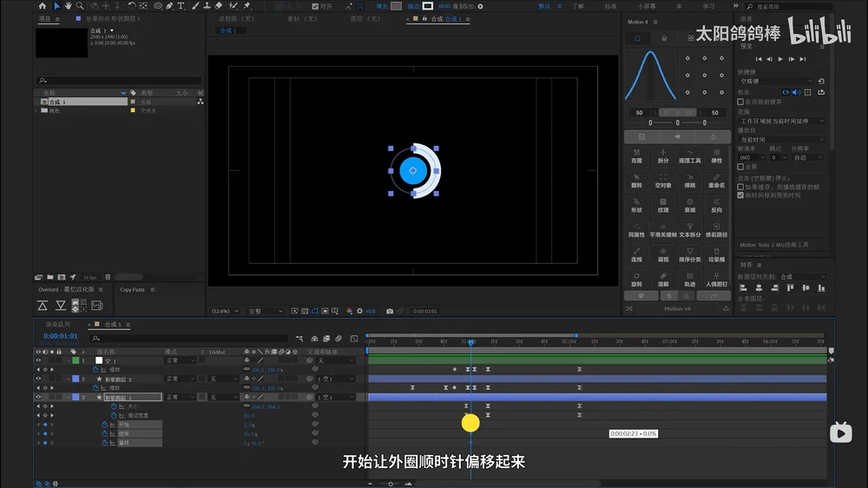
Task: Switch to the 渲染队列 render queue tab
Action: tap(58, 325)
